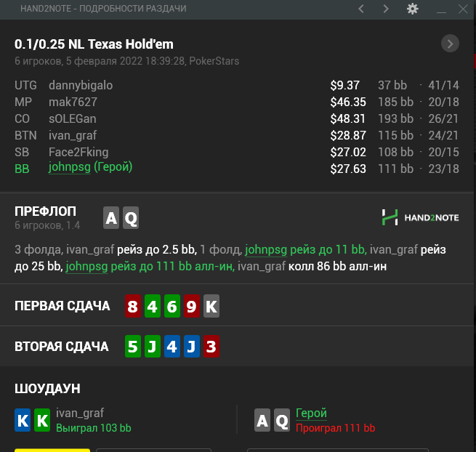The width and height of the screenshot is (476, 452).
Task: Select player sOLEGan in CO row
Action: tap(72, 118)
